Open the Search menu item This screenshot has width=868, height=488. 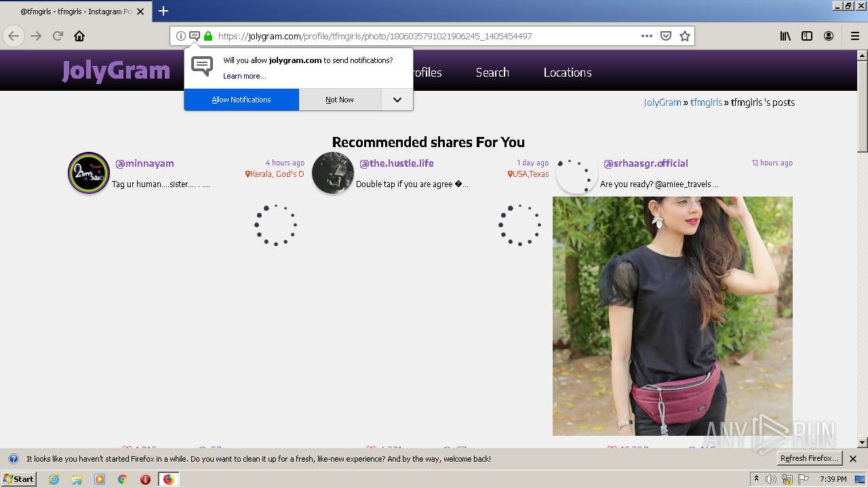[492, 73]
